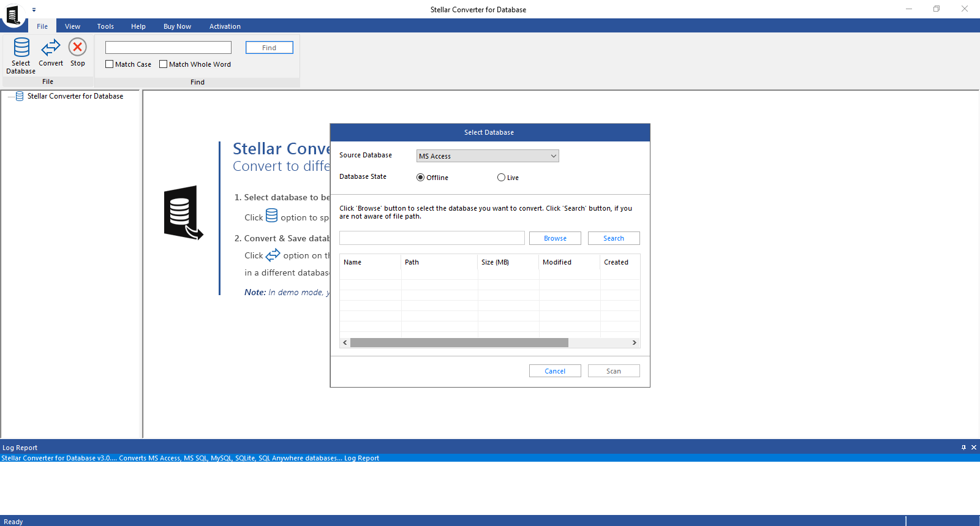Click the Search button in dialog

point(614,238)
